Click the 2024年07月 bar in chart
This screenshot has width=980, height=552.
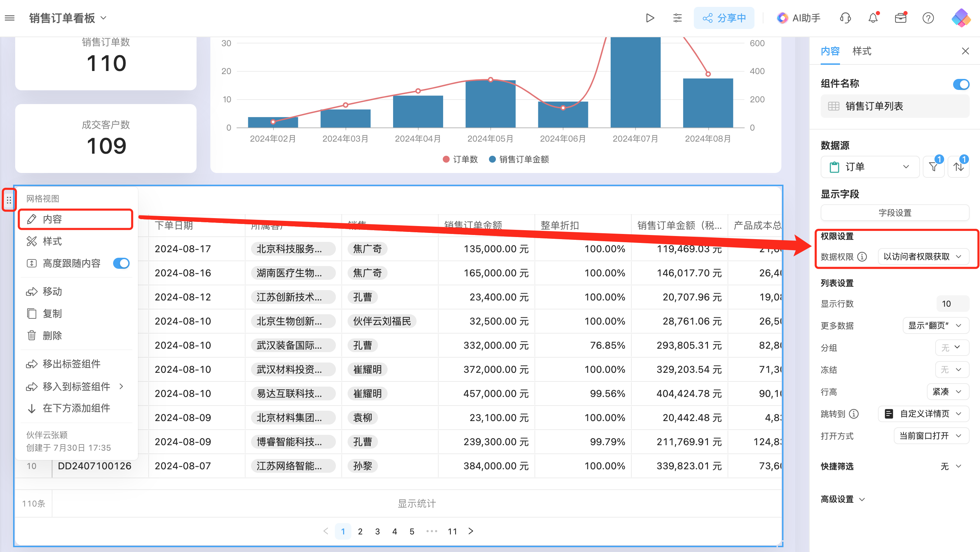tap(635, 82)
